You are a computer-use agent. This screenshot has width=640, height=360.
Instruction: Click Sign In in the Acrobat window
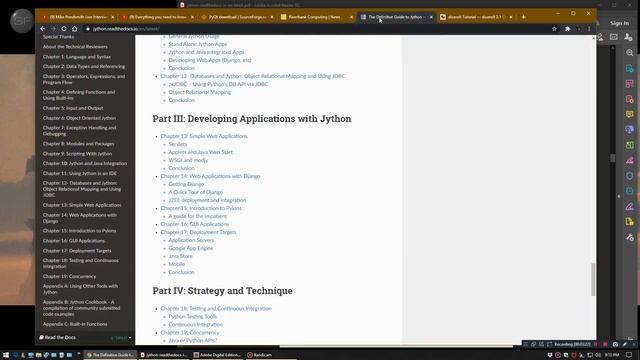619,23
